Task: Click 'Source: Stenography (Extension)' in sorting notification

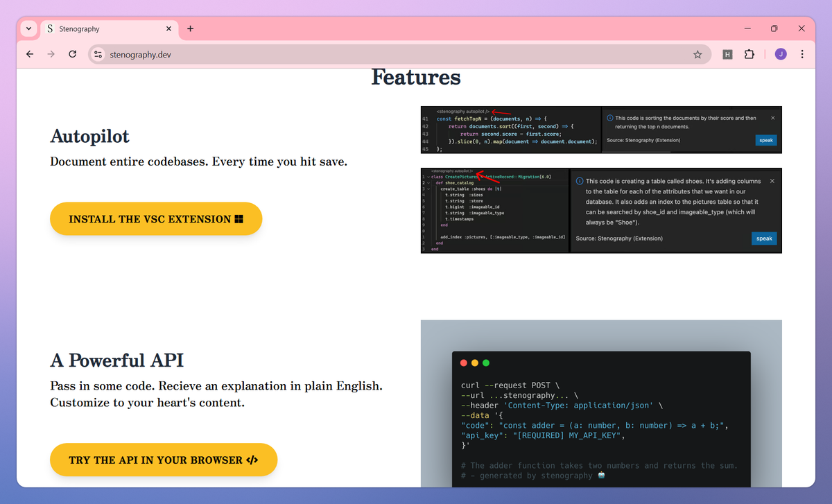Action: (643, 140)
